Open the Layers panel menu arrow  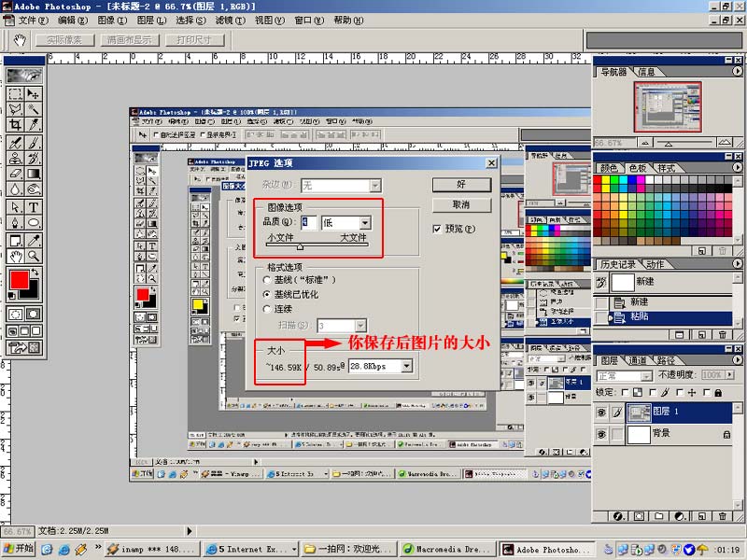pyautogui.click(x=738, y=360)
